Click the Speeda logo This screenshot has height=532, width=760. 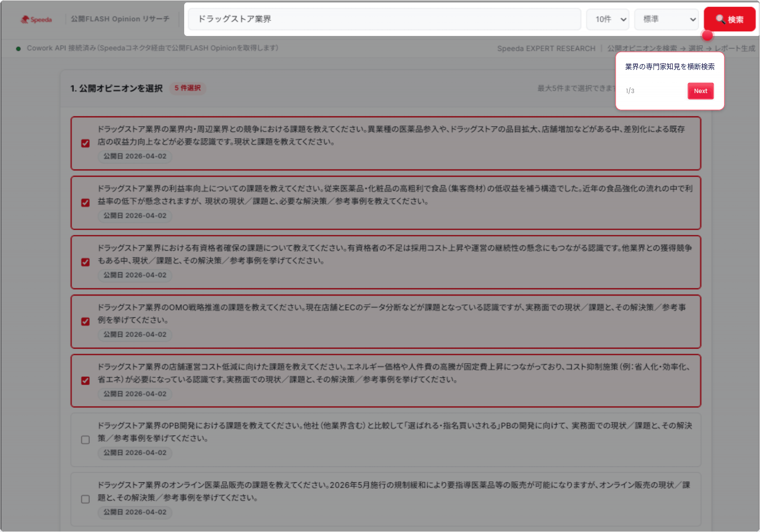(36, 19)
